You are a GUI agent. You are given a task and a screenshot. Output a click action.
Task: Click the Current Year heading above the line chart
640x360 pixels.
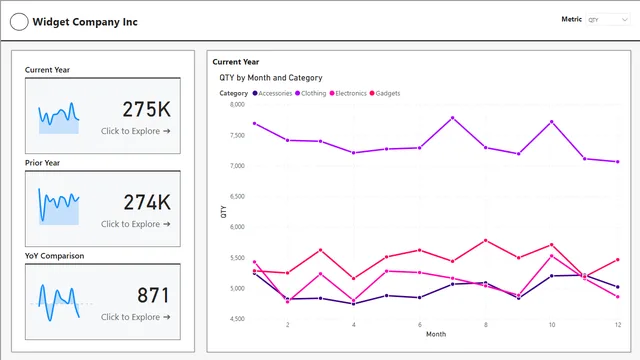click(x=236, y=62)
